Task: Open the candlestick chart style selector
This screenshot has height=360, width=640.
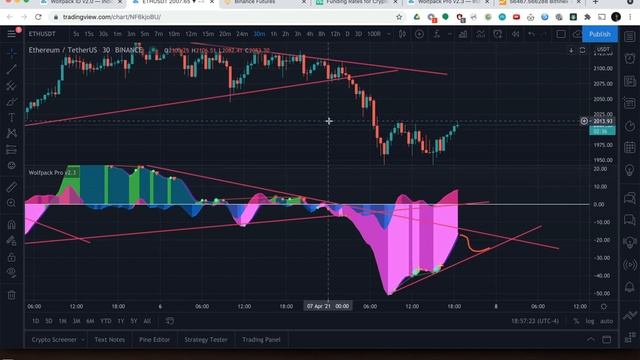Action: pyautogui.click(x=402, y=34)
